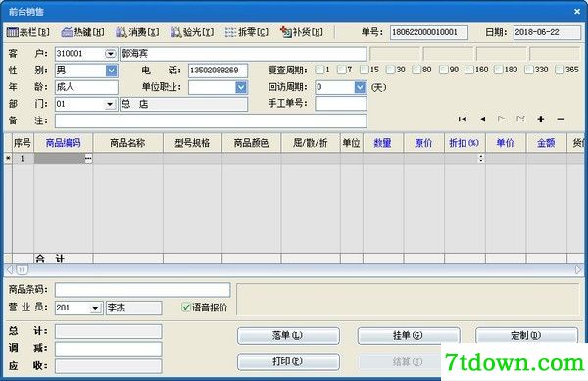This screenshot has width=588, height=381.
Task: Click the 调减 adjustment input field
Action: [109, 349]
